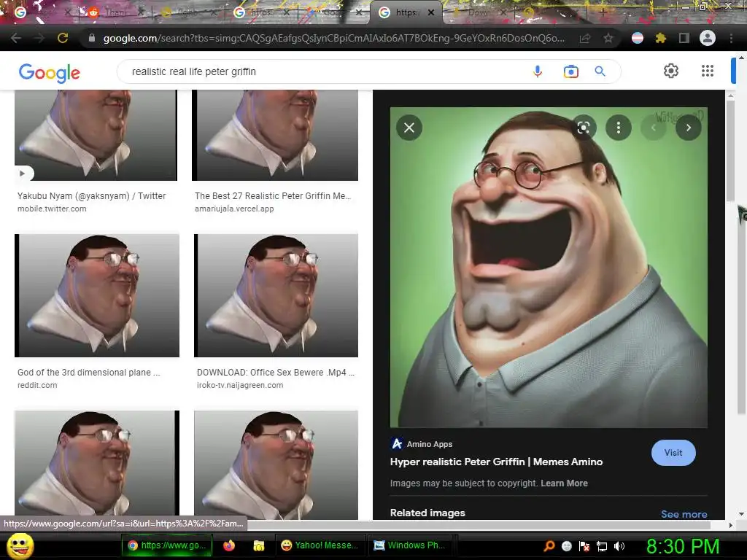This screenshot has height=560, width=747.
Task: Open Google quick settings gear
Action: [x=671, y=71]
